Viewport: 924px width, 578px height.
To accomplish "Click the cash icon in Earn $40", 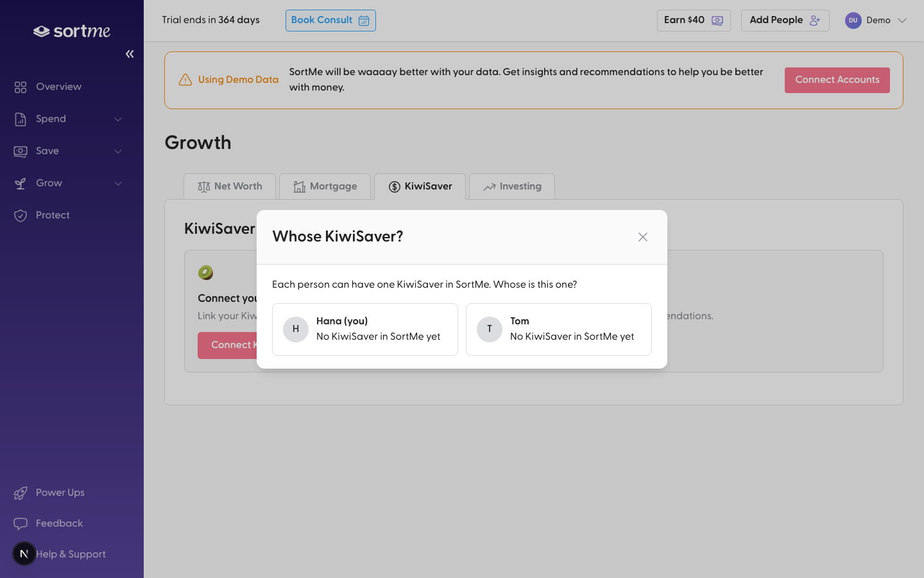I will pyautogui.click(x=717, y=21).
